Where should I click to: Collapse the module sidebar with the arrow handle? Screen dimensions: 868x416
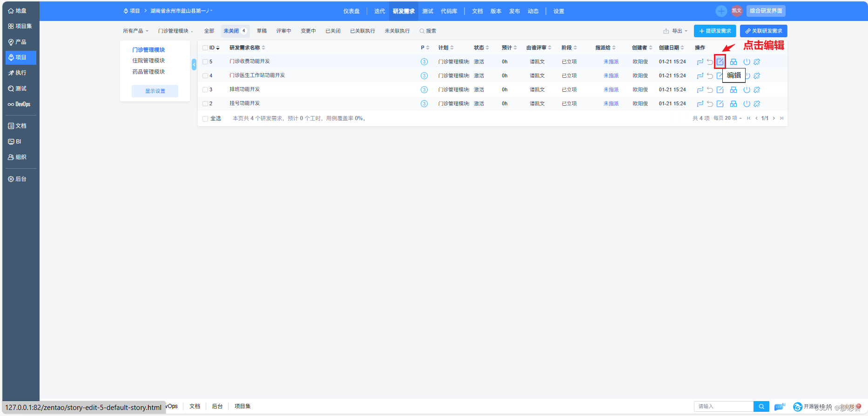194,64
